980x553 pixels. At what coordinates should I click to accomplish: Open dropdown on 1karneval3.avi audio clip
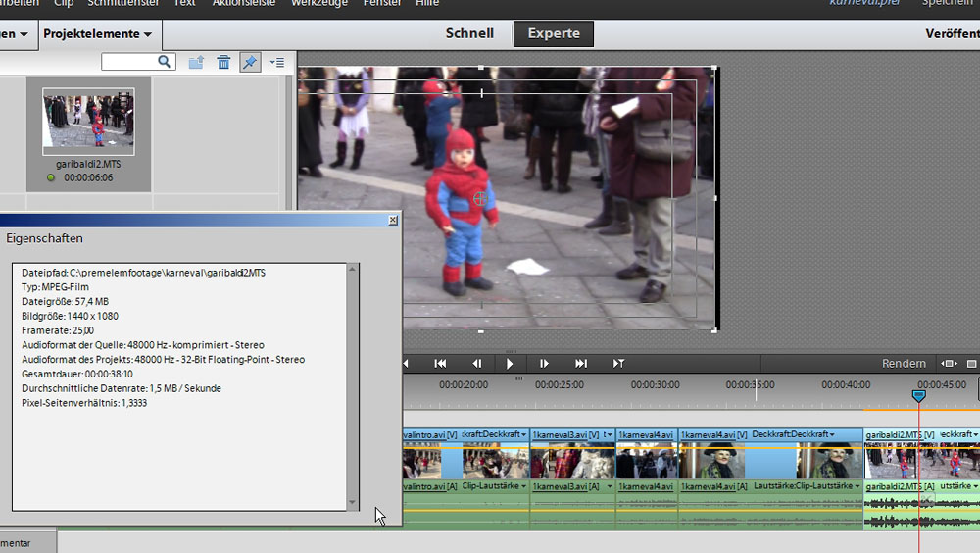[610, 486]
